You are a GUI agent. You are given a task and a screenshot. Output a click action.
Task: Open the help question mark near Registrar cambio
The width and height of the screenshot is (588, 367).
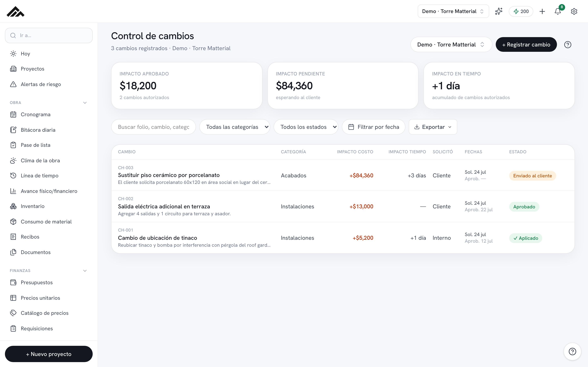568,45
